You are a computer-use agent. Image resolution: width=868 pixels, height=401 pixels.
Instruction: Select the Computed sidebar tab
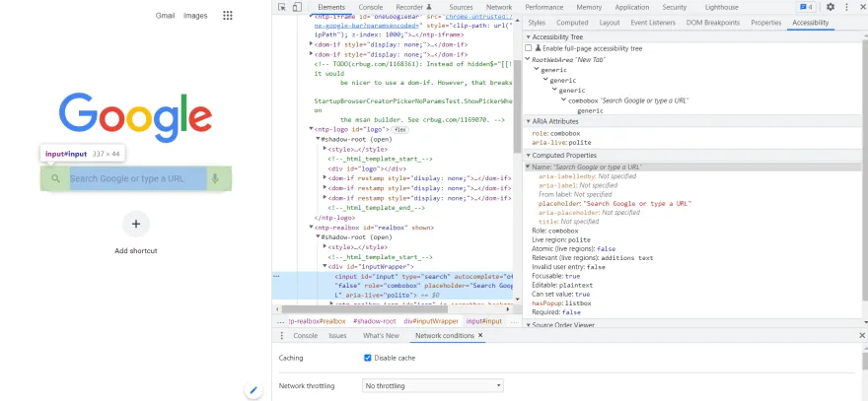[572, 23]
